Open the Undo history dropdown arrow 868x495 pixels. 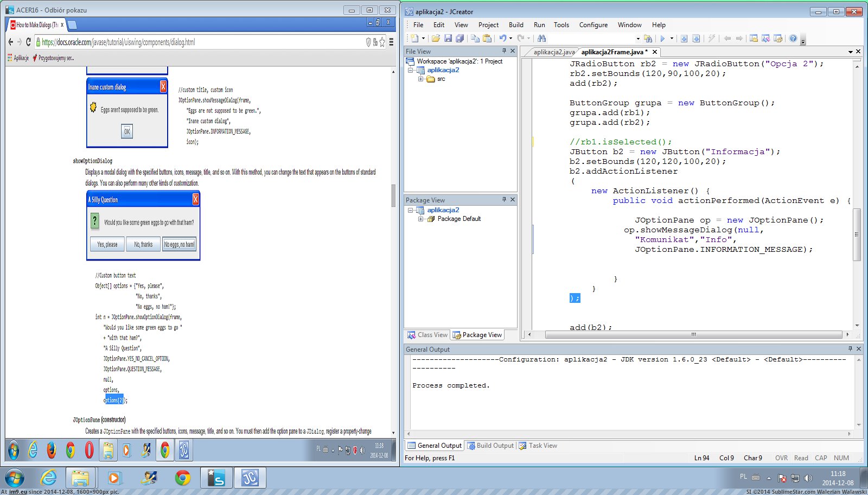point(510,38)
